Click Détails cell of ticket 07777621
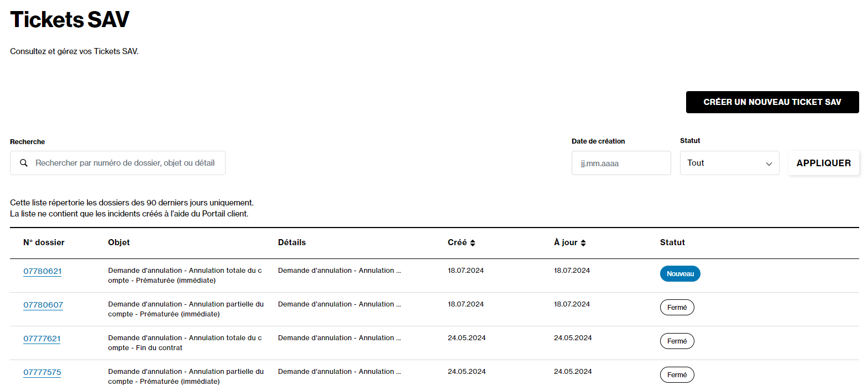 (x=339, y=338)
